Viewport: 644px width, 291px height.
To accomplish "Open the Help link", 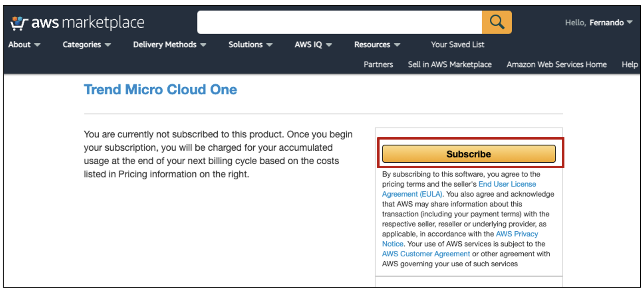I will pos(629,65).
